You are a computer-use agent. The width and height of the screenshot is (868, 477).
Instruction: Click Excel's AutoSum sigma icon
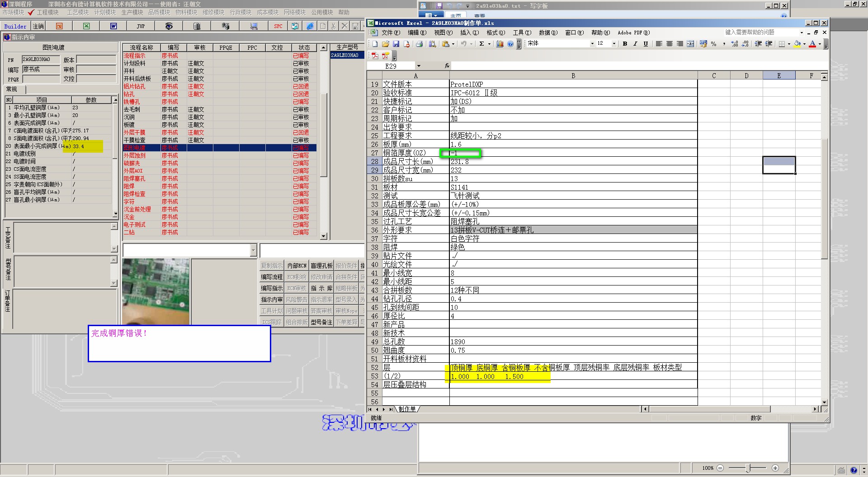click(481, 44)
